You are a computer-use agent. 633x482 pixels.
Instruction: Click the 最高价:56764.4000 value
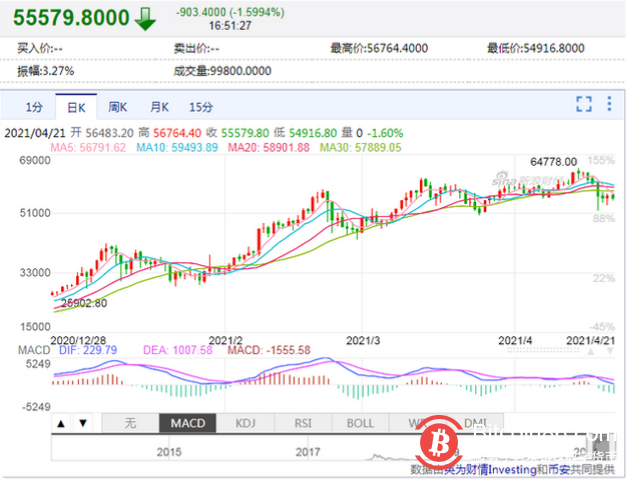coord(379,48)
